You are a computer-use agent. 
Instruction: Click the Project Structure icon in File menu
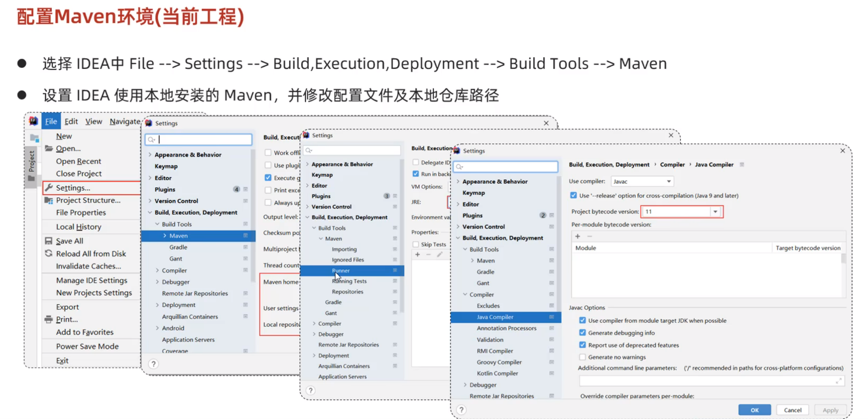[x=49, y=200]
